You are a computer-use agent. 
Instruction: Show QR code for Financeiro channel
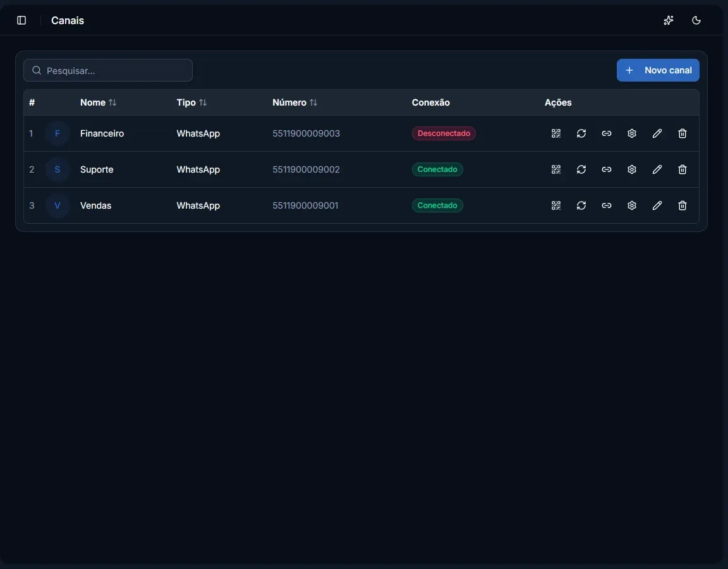[555, 133]
